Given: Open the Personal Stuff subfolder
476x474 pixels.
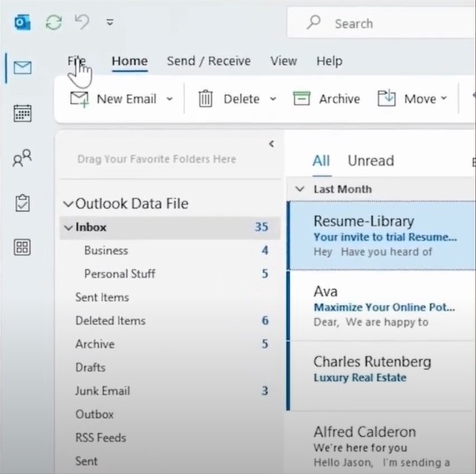Looking at the screenshot, I should pos(170,274).
